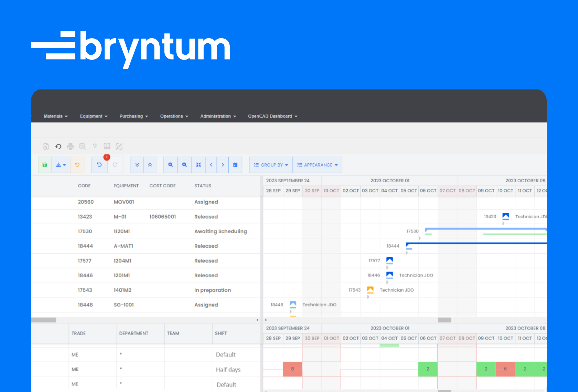Viewport: 578px width, 392px height.
Task: Click the STATUS column header
Action: click(x=203, y=186)
